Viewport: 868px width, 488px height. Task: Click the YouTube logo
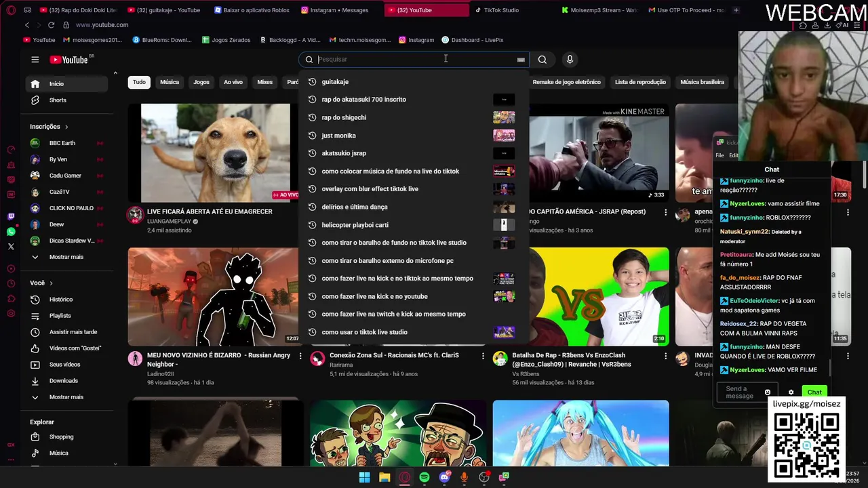70,60
